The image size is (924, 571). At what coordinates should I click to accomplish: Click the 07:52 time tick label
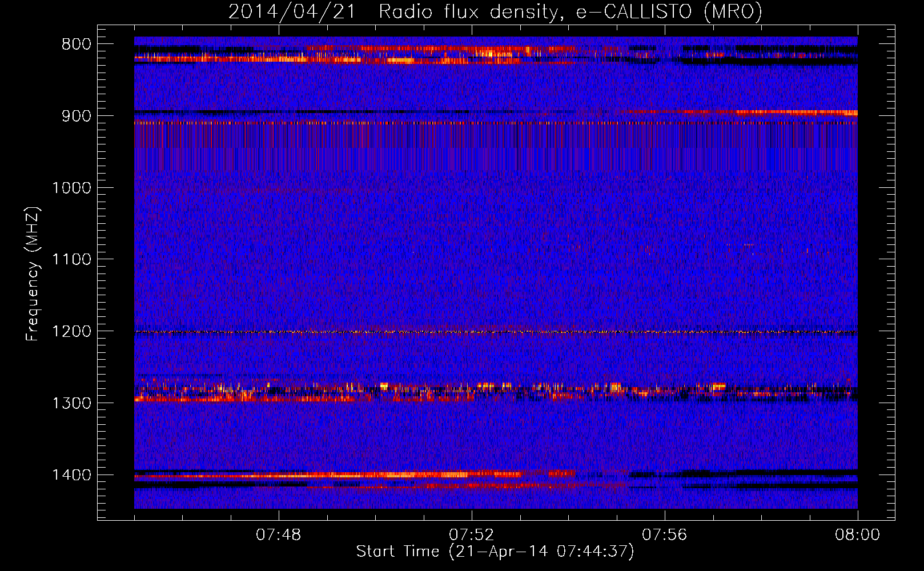472,535
